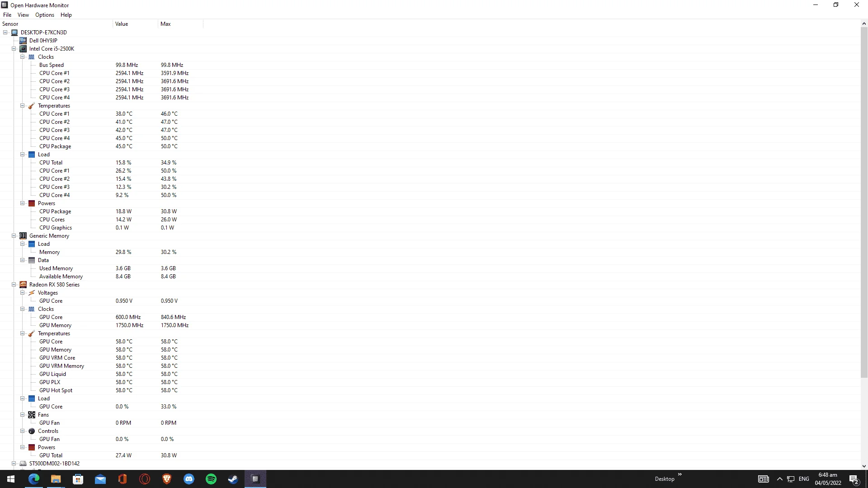Click the DESKTOP-E7KCN3D computer icon

14,33
